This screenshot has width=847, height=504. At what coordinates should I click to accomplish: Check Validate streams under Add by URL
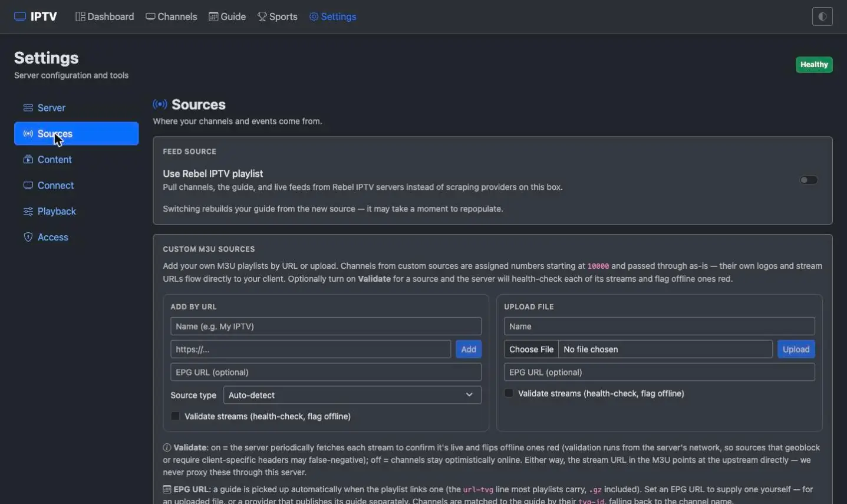coord(175,416)
